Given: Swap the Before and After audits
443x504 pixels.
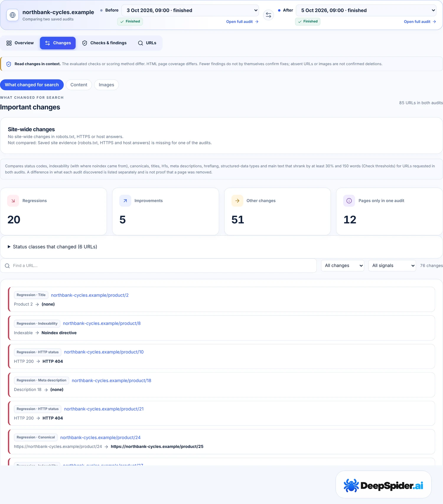Looking at the screenshot, I should pyautogui.click(x=268, y=15).
